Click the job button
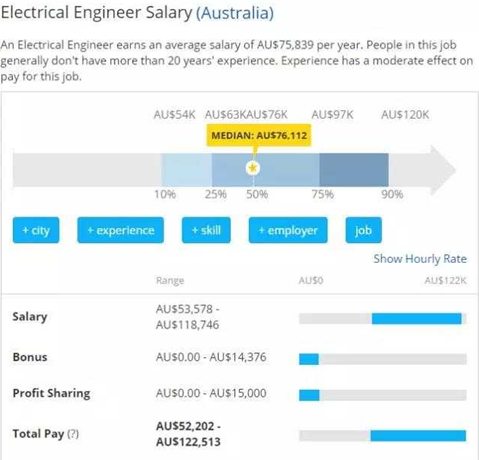 [x=364, y=230]
